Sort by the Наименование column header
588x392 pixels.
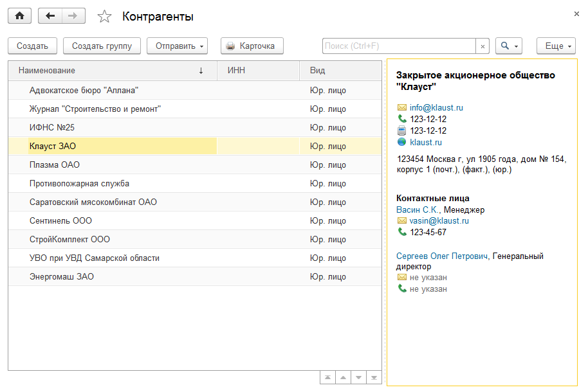[x=109, y=70]
